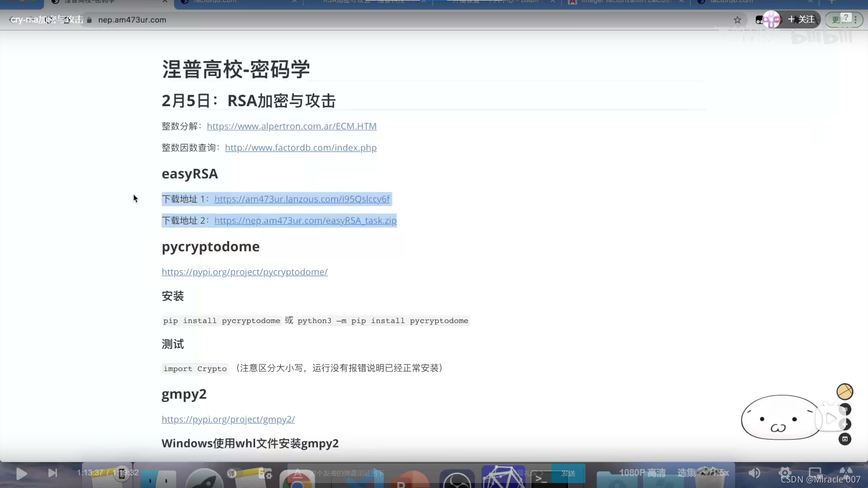This screenshot has width=868, height=488.
Task: Open the 选集 episode list
Action: click(686, 473)
